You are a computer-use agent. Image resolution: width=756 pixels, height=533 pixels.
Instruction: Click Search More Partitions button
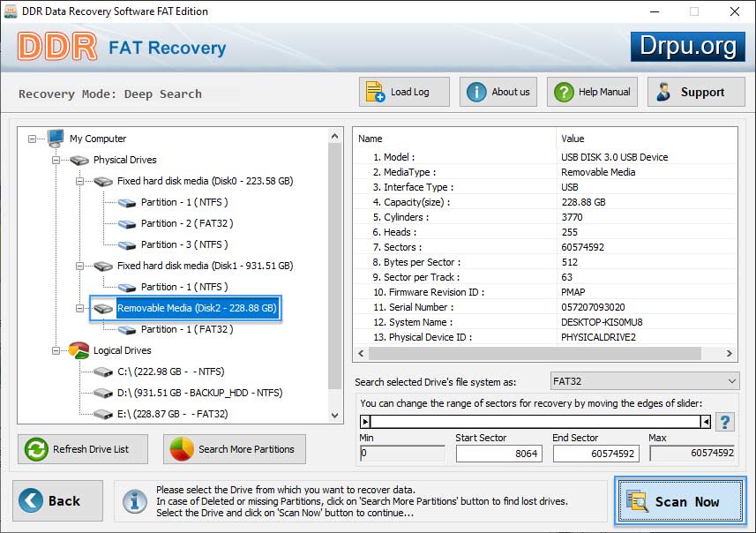[x=235, y=449]
